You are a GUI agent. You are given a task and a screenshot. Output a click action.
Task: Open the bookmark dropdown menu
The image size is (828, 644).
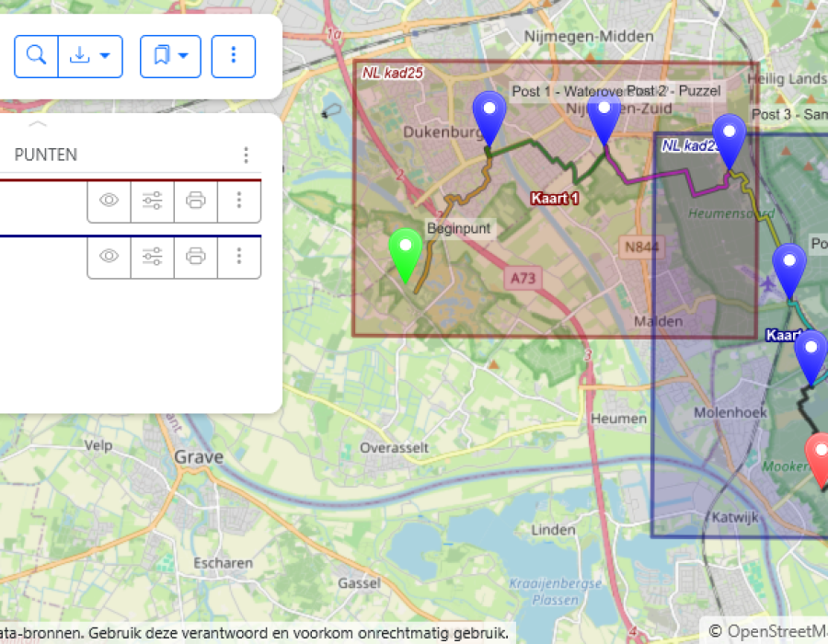click(x=170, y=56)
